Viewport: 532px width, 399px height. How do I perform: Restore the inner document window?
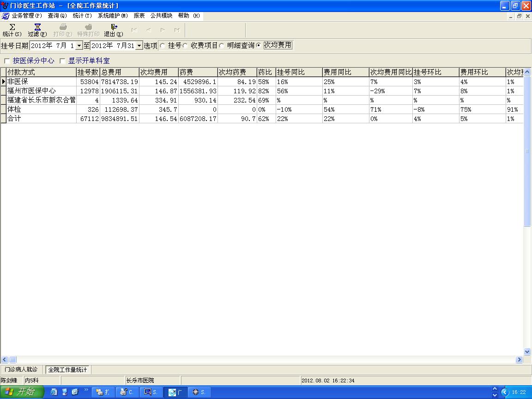click(519, 16)
